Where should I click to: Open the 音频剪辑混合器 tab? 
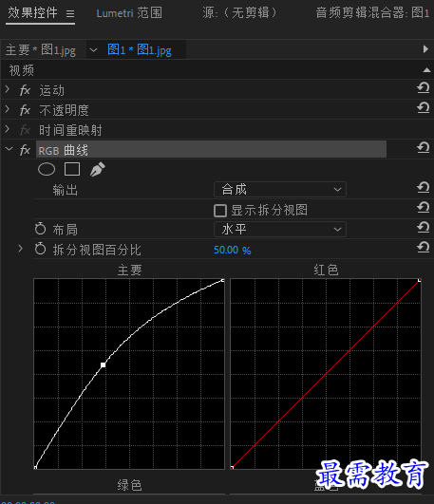click(x=372, y=13)
